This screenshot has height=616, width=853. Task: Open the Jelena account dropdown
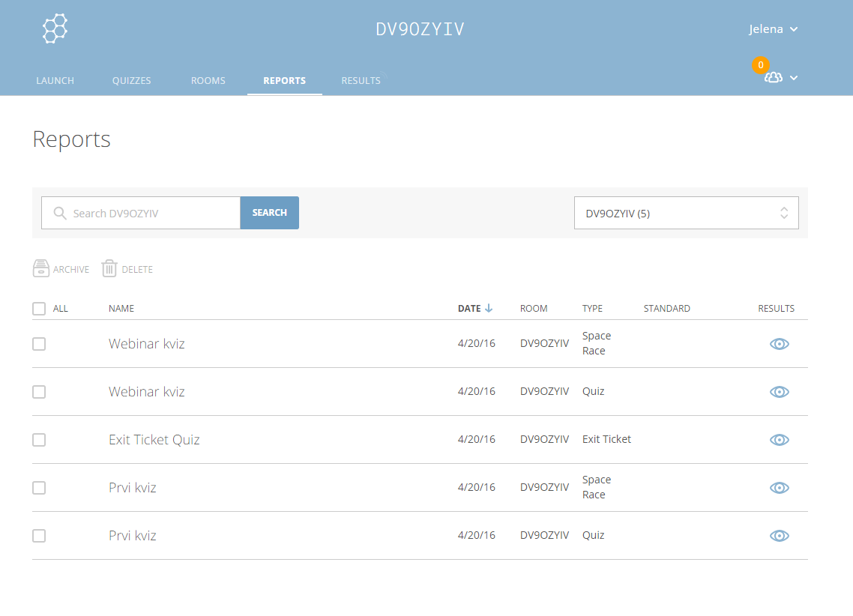773,29
